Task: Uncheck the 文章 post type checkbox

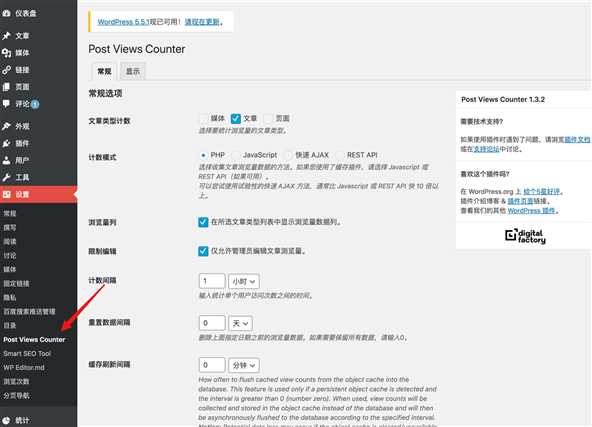Action: (236, 119)
